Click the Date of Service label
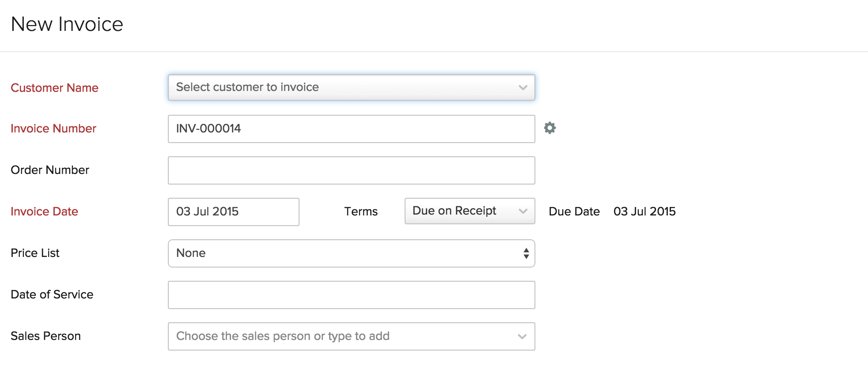Viewport: 868px width, 366px height. (52, 294)
